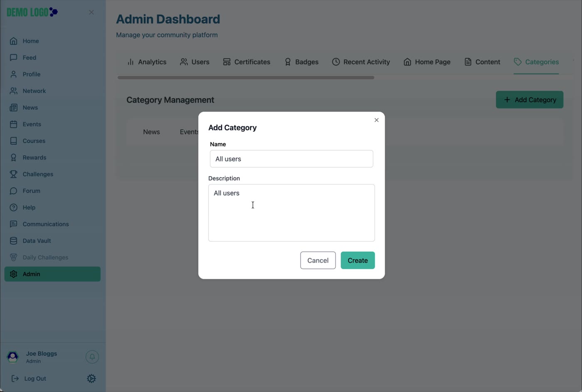
Task: Click the Data Vault database icon
Action: pos(14,240)
